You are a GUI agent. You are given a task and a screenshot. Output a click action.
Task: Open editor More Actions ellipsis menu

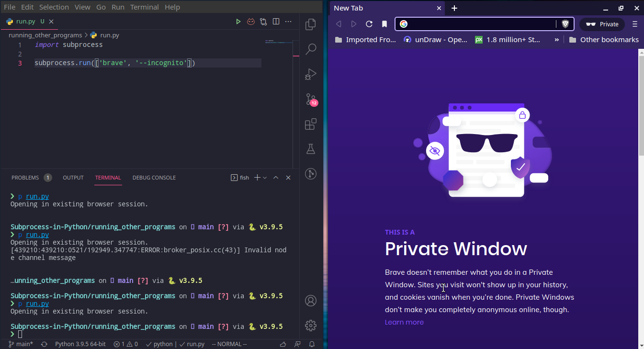point(288,22)
